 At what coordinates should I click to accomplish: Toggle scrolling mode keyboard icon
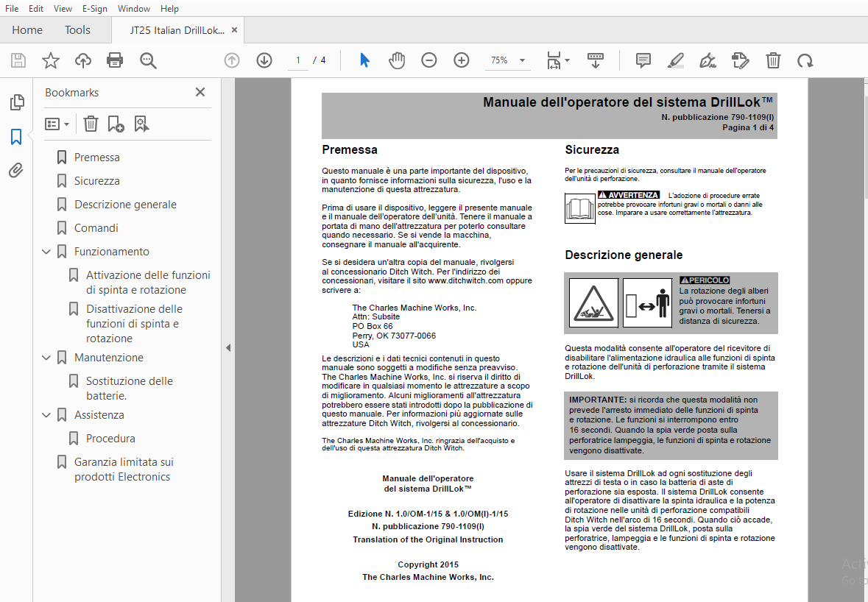pos(595,60)
